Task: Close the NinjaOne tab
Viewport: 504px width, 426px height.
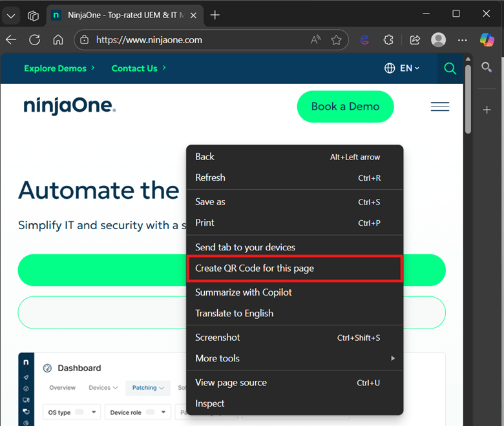Action: click(x=193, y=15)
